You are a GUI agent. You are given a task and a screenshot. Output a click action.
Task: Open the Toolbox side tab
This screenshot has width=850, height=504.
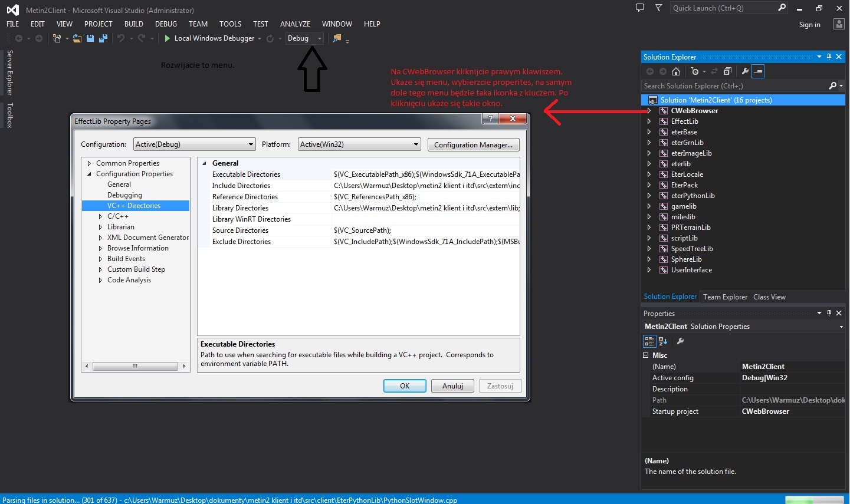click(9, 115)
